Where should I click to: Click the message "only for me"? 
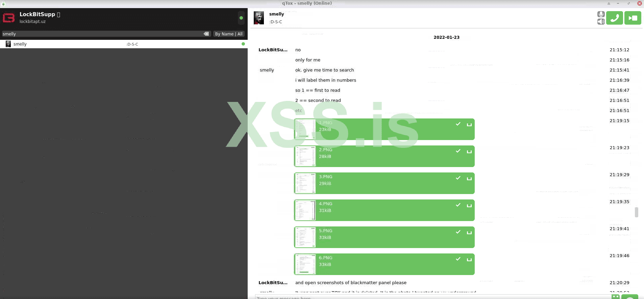[307, 60]
